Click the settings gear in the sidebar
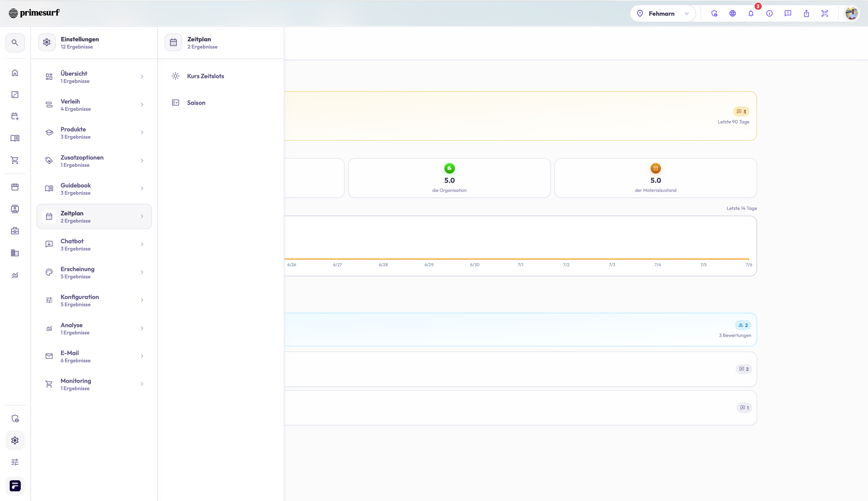Image resolution: width=868 pixels, height=501 pixels. (x=15, y=440)
